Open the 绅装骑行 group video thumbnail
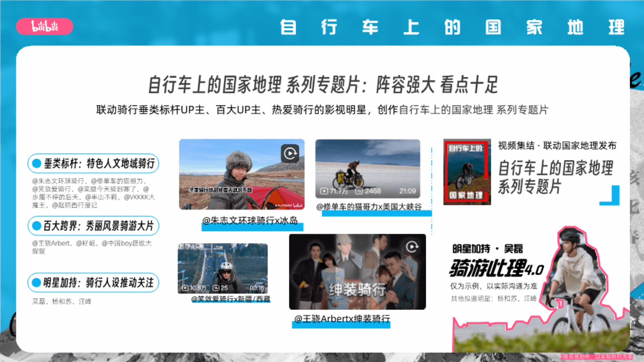644x362 pixels. pyautogui.click(x=358, y=271)
